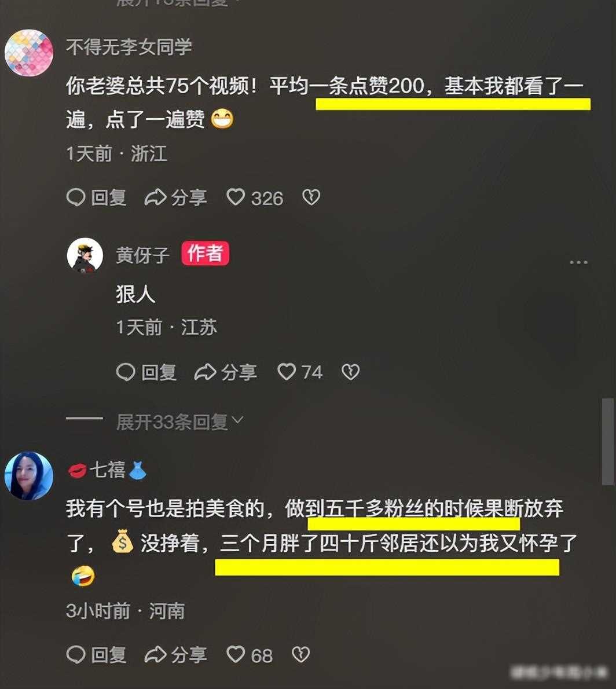Like the 七禧 comment with 68 likes
Screen dimensions: 616x689
[x=250, y=655]
